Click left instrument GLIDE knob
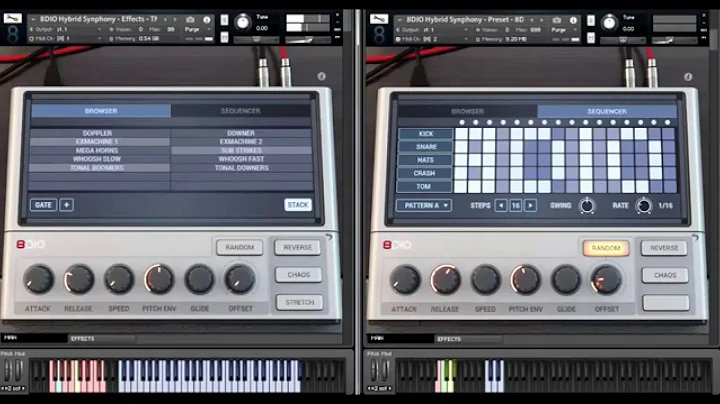Viewport: 720px width, 404px height. pos(199,279)
